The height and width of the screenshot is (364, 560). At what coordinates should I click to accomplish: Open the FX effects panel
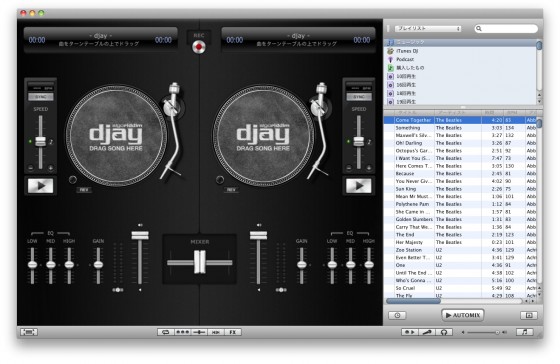click(233, 332)
